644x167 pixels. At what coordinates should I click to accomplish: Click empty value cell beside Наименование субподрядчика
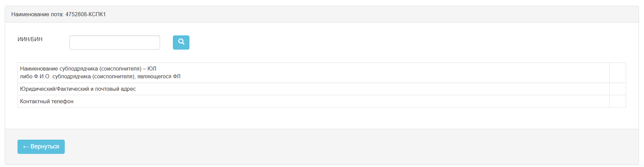pos(617,73)
